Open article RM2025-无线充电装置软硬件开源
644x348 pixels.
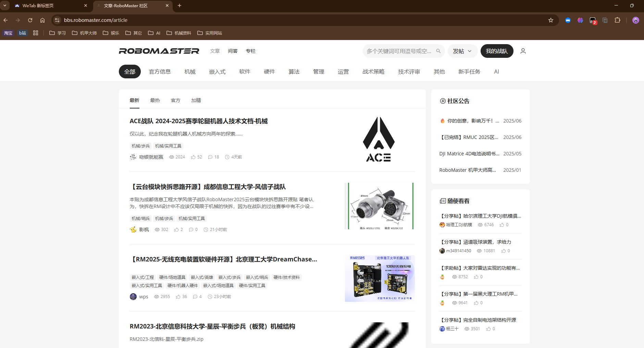(x=223, y=259)
